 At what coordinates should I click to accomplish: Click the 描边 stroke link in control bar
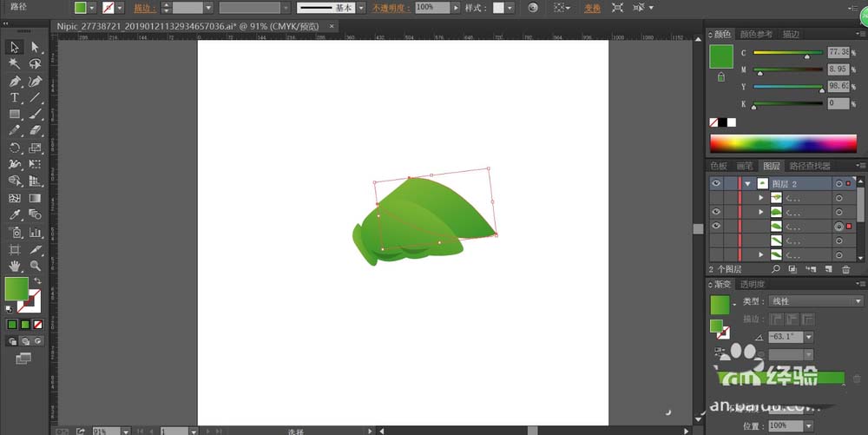tap(144, 9)
